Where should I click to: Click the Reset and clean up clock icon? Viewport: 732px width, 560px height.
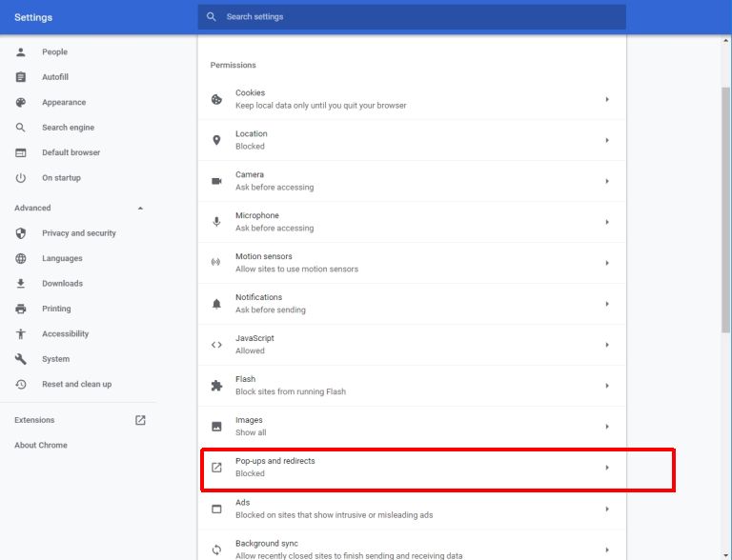coord(21,384)
